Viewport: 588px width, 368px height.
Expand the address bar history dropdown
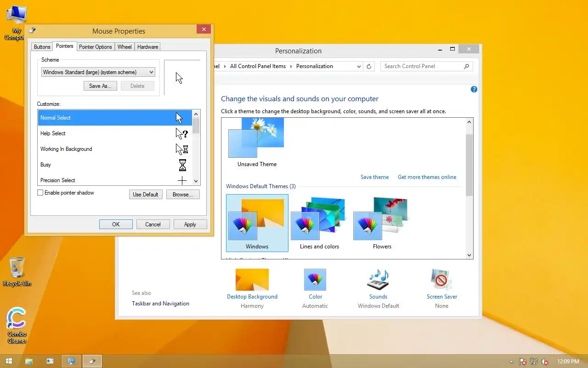tap(359, 66)
